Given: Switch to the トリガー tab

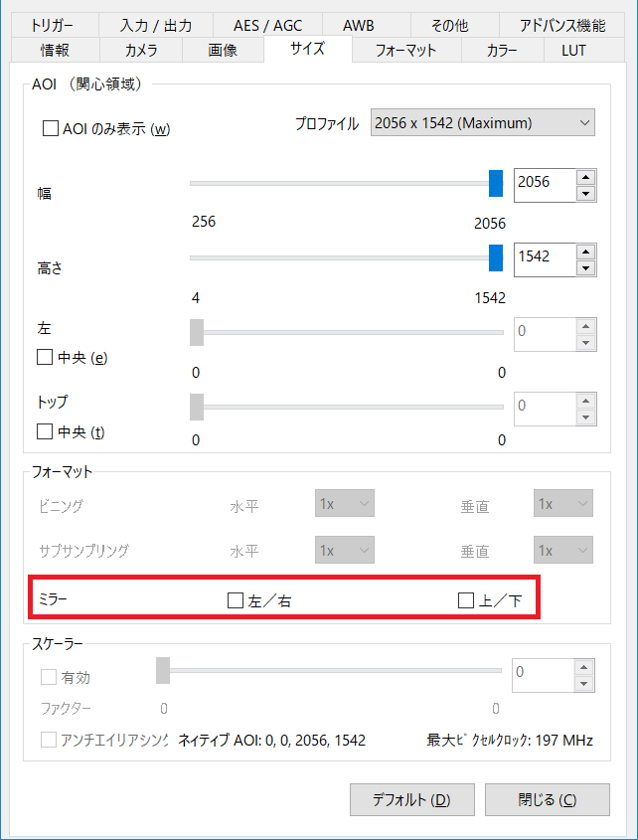Looking at the screenshot, I should (54, 25).
